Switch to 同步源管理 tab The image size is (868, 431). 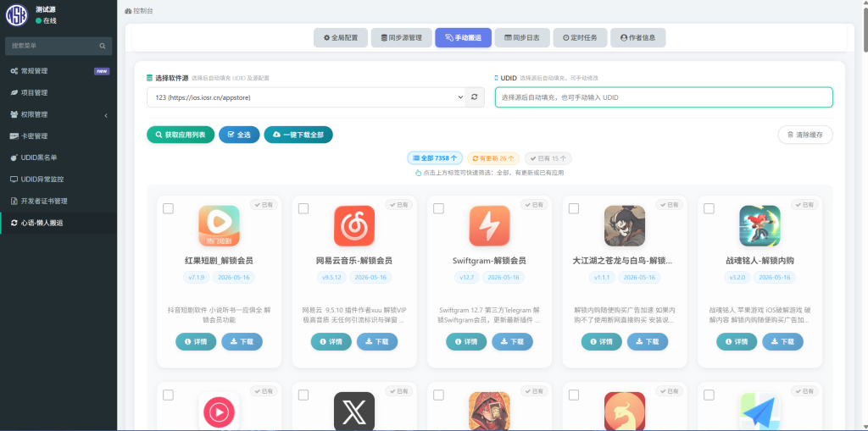point(401,37)
